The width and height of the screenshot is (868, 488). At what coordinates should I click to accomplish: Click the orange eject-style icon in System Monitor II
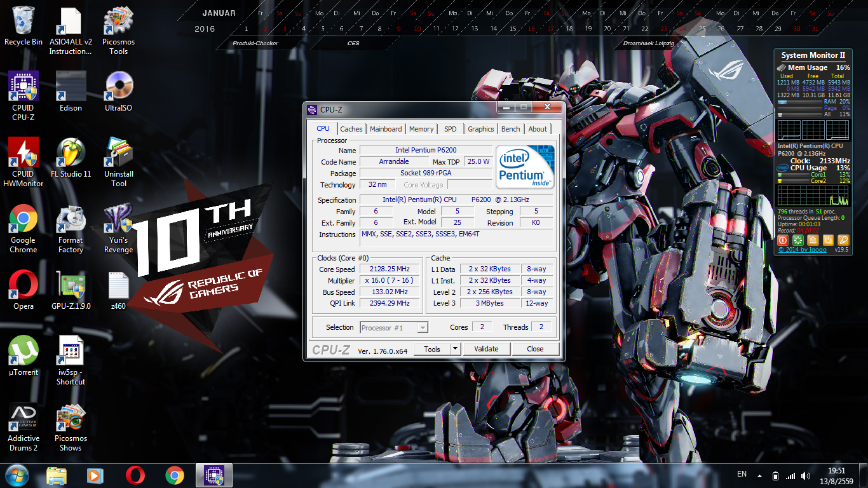(813, 240)
